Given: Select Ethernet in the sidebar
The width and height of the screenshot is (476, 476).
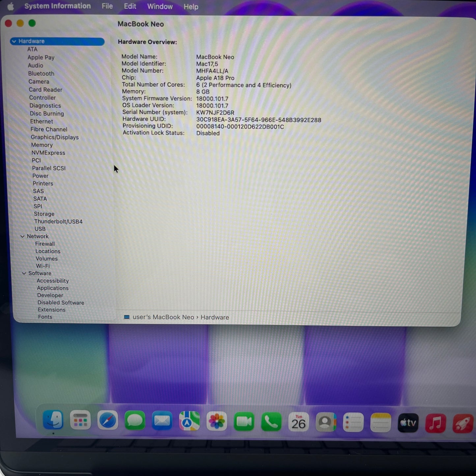Looking at the screenshot, I should tap(42, 122).
